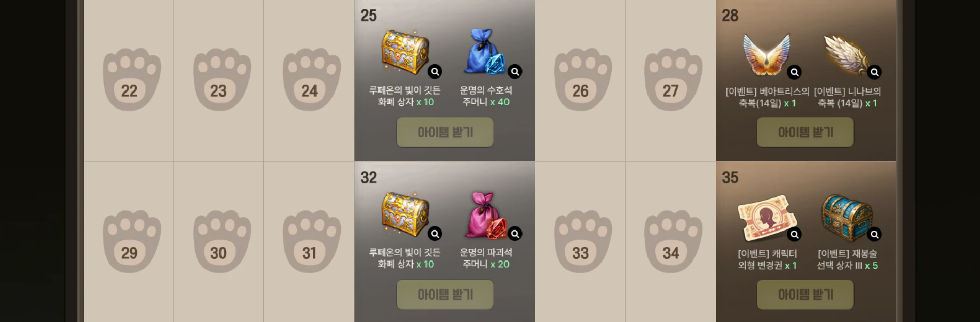Claim day 28 reward with 아이템 받기

(x=805, y=132)
